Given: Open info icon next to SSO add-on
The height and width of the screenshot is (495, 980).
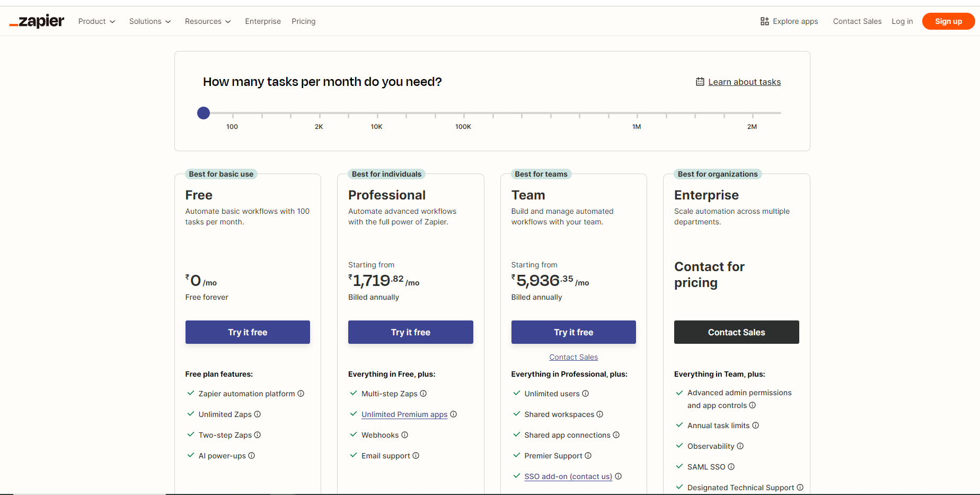Looking at the screenshot, I should pyautogui.click(x=618, y=476).
